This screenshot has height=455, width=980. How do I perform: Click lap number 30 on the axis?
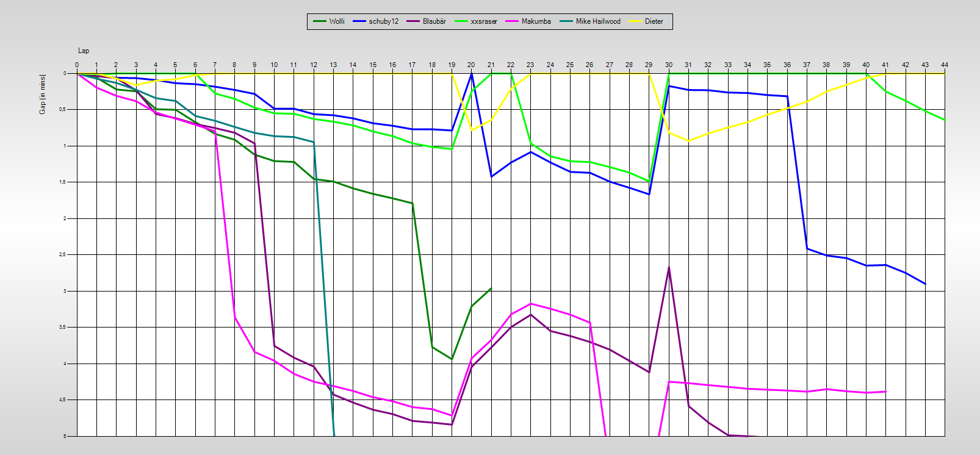click(669, 65)
